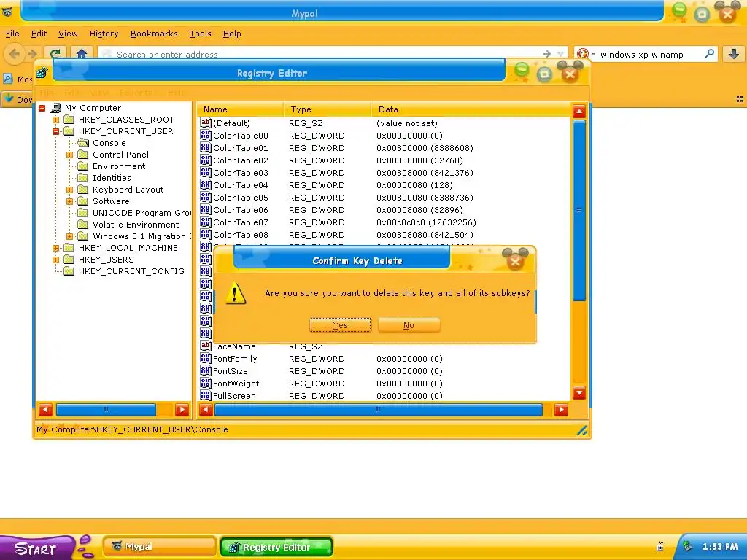The image size is (747, 560).
Task: Click the My Computer icon in the tree
Action: tap(55, 108)
